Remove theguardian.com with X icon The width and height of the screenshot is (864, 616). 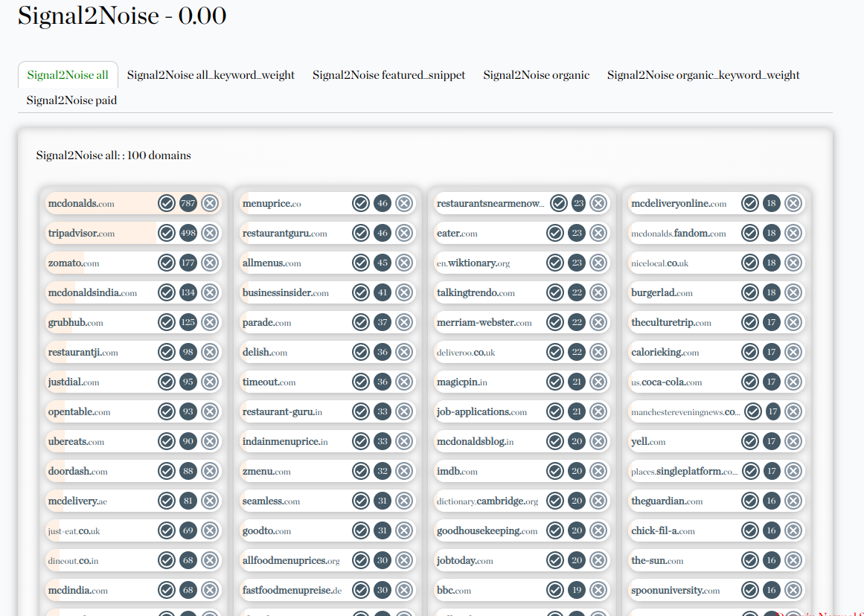pos(793,501)
